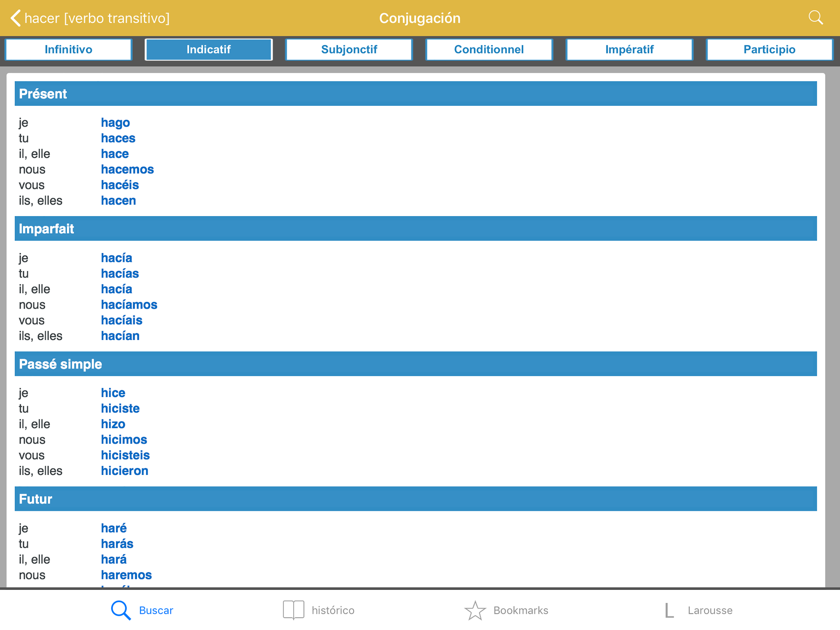This screenshot has height=630, width=840.
Task: Open the histórico label
Action: pos(333,610)
